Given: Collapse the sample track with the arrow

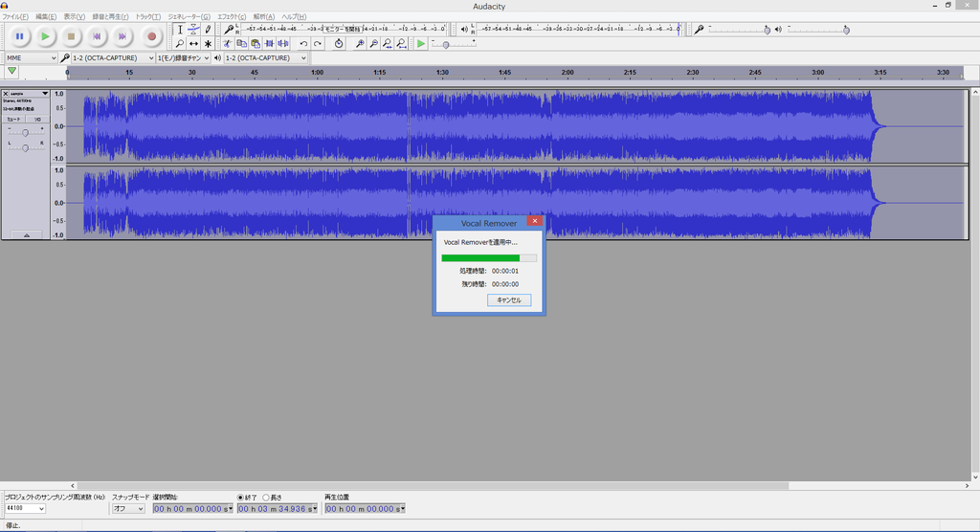Looking at the screenshot, I should (x=26, y=235).
